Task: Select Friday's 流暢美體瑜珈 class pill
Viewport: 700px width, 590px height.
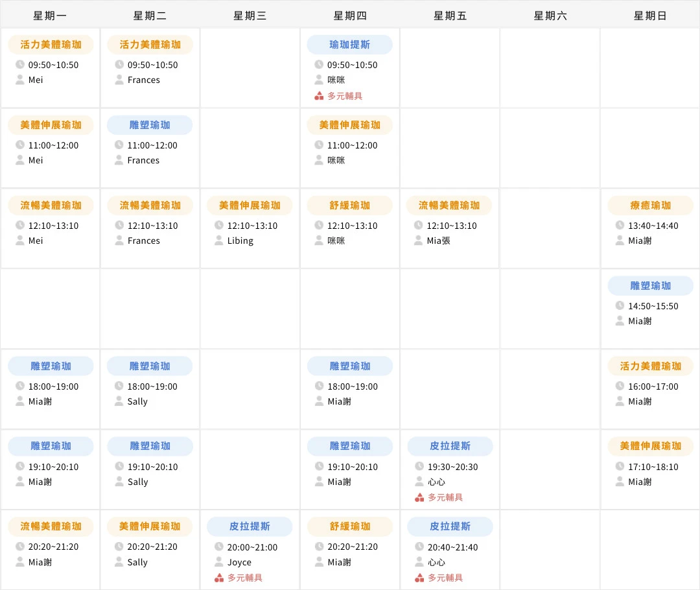Action: click(450, 205)
